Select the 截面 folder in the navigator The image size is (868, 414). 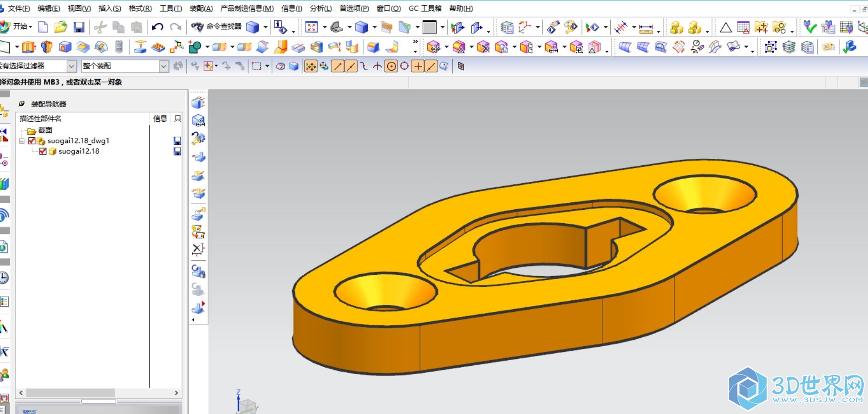click(40, 130)
